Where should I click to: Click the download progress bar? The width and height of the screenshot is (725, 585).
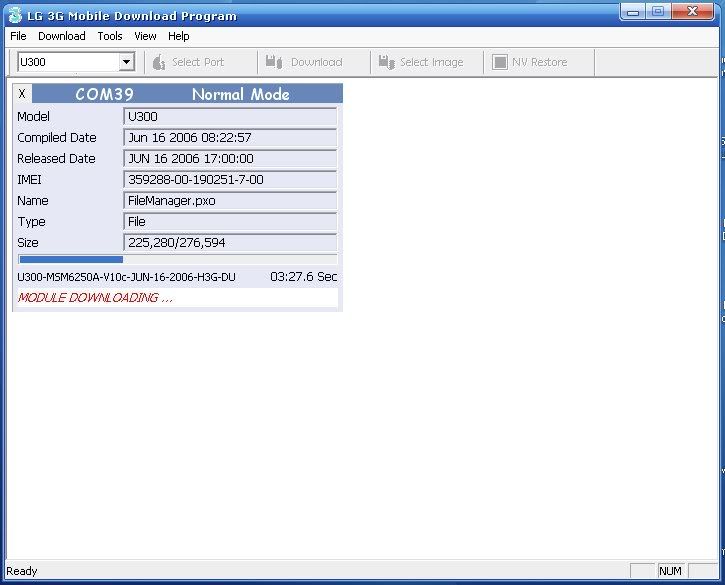pos(178,259)
